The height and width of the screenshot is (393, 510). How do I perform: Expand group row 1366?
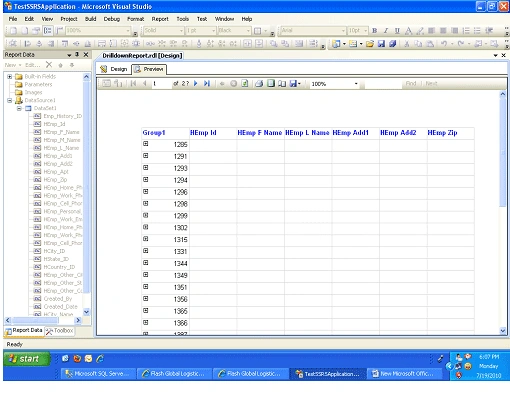point(146,322)
